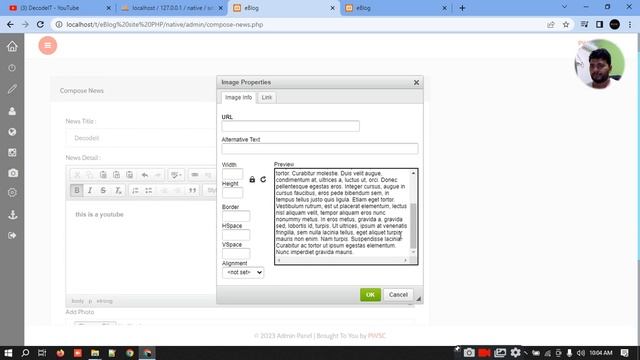Click Paste from Word in the editor toolbar
Screen dimensions: 640x360
tap(129, 175)
